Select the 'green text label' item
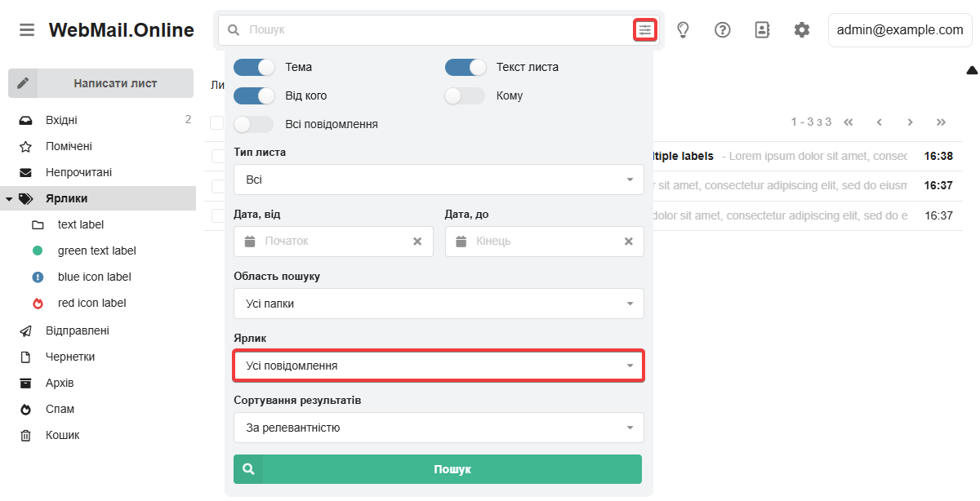The image size is (980, 501). click(96, 250)
